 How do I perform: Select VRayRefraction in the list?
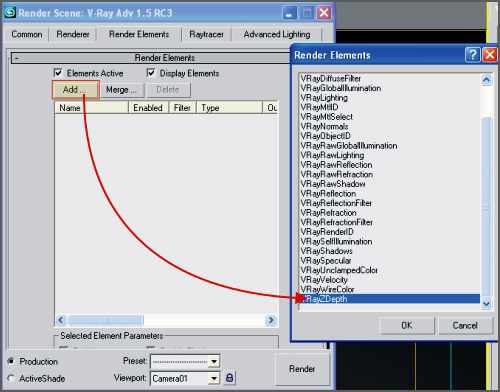(389, 213)
